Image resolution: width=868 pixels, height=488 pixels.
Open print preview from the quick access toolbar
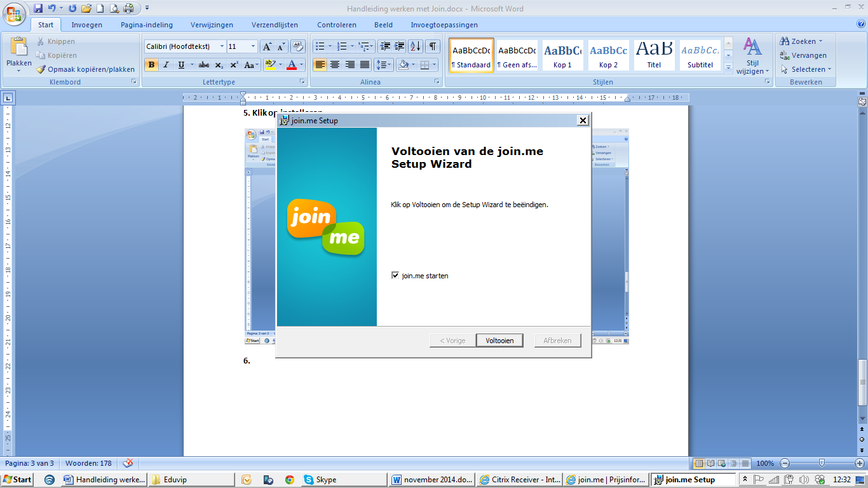pyautogui.click(x=114, y=8)
